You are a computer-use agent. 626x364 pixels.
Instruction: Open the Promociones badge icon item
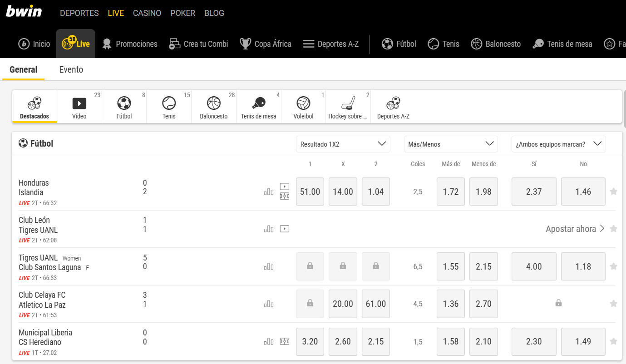[x=129, y=44]
